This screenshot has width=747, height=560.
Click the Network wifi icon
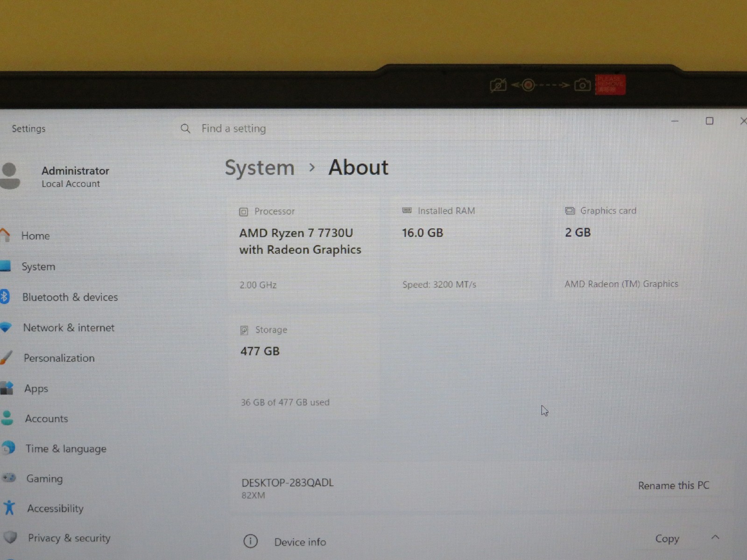pyautogui.click(x=6, y=328)
